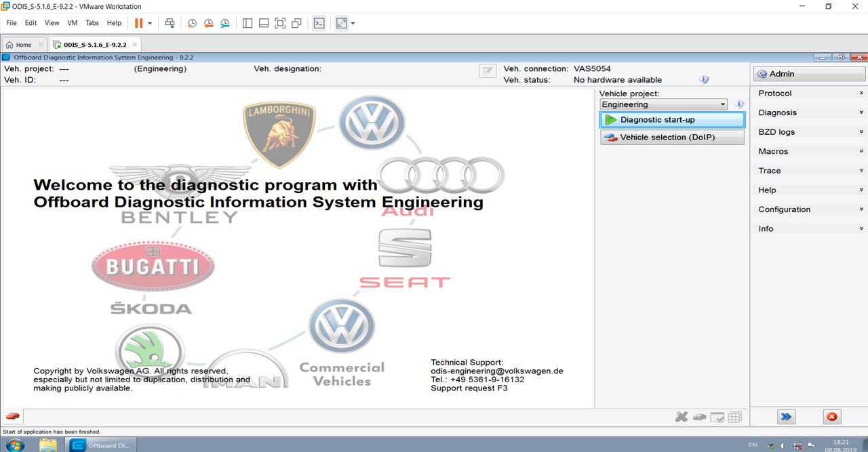Click send Ctrl+Alt+Del toolbar icon
The image size is (868, 452).
pos(170,23)
